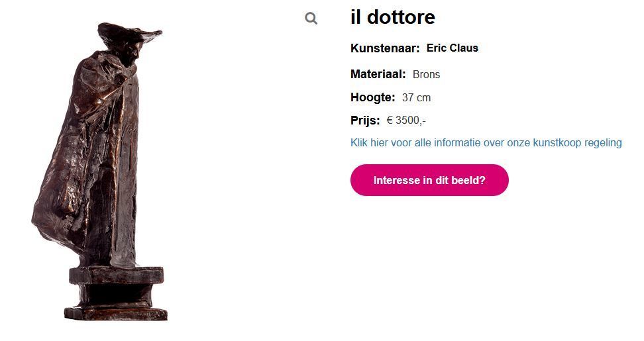Click the upper plinth slab under the figure
This screenshot has width=644, height=341.
[116, 275]
